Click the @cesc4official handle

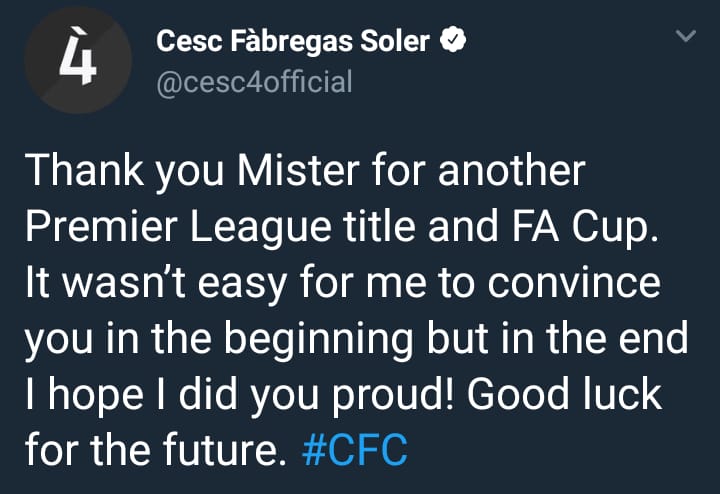(x=254, y=82)
